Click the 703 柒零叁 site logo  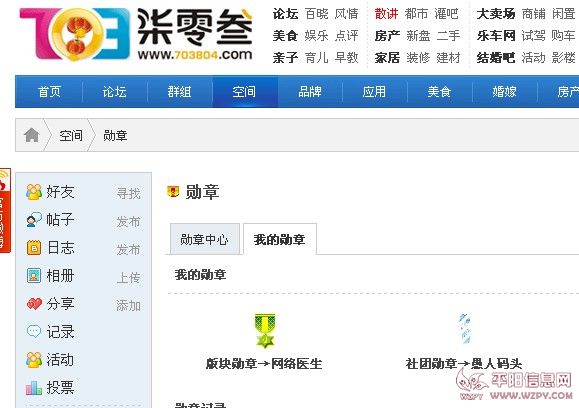pos(136,34)
